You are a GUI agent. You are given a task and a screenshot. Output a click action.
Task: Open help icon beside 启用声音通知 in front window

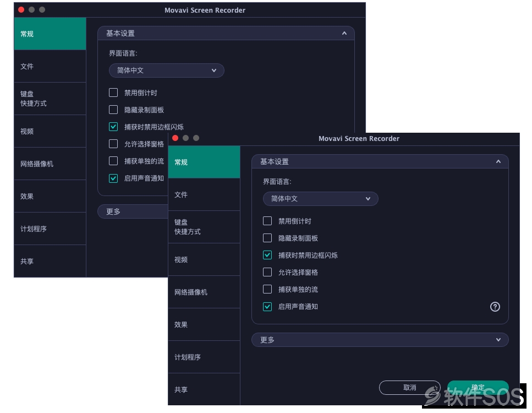[495, 307]
